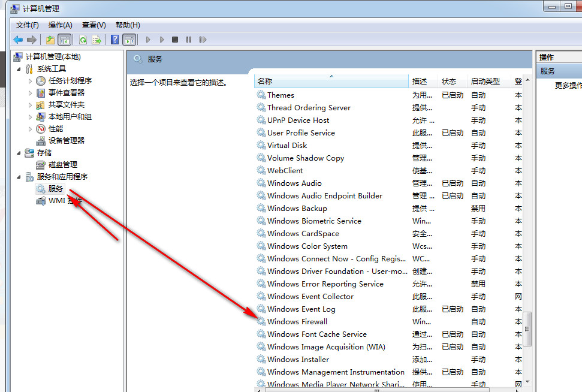Refresh the services list from the toolbar
The width and height of the screenshot is (582, 392).
[83, 40]
